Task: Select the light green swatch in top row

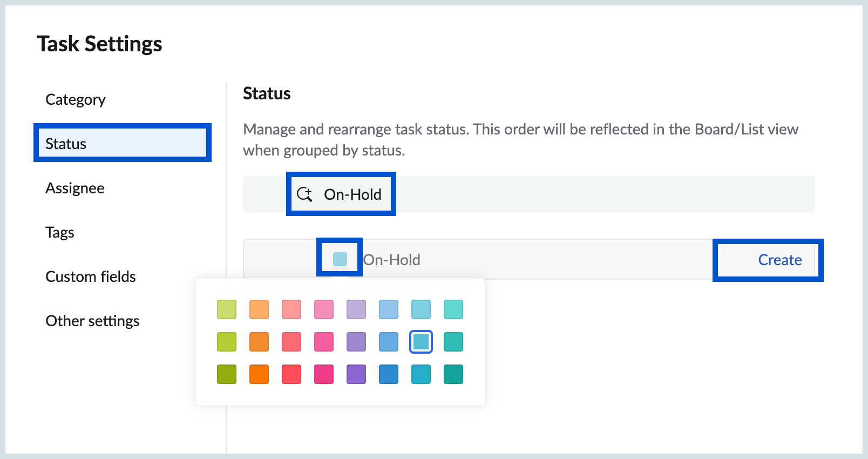Action: [x=227, y=309]
